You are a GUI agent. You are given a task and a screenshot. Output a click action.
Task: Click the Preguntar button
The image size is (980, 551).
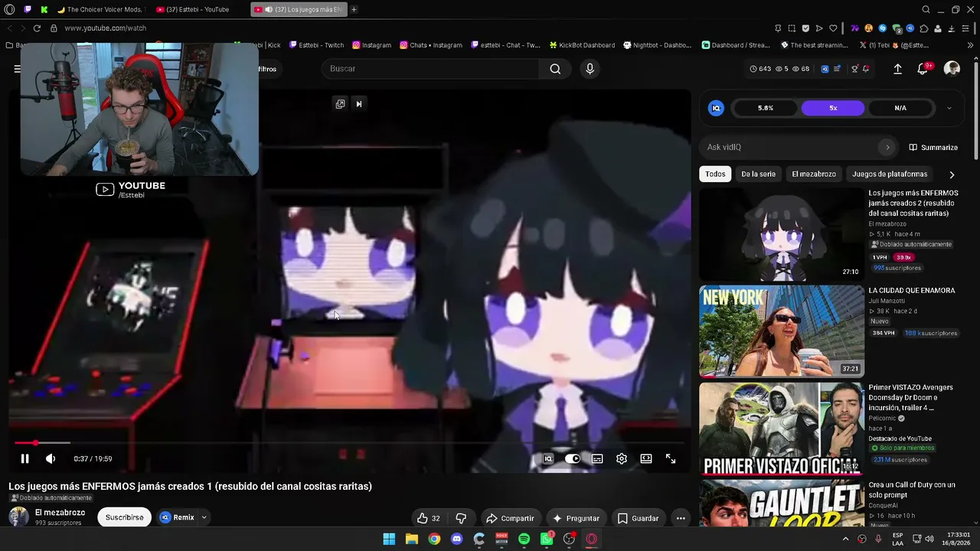(x=577, y=518)
